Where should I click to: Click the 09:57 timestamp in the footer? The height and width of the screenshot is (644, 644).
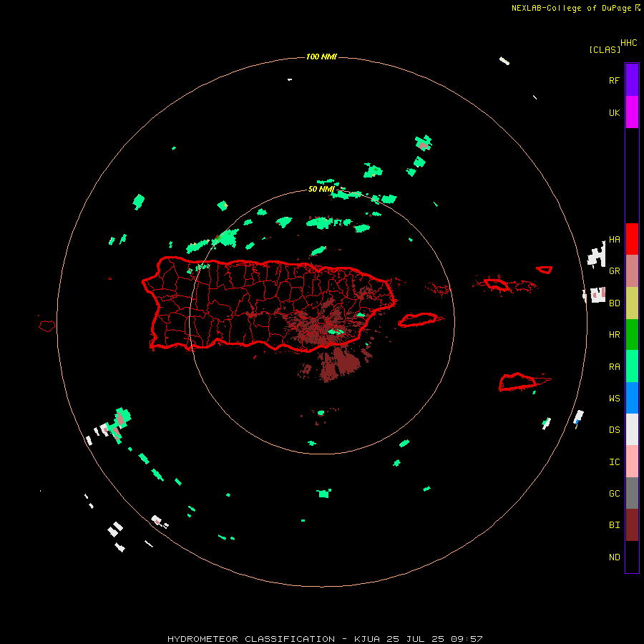[467, 639]
